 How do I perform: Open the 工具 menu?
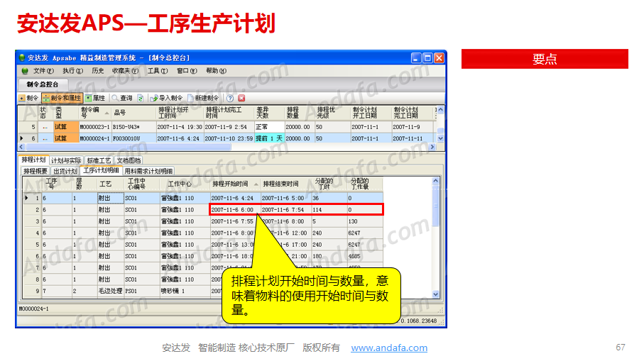158,71
